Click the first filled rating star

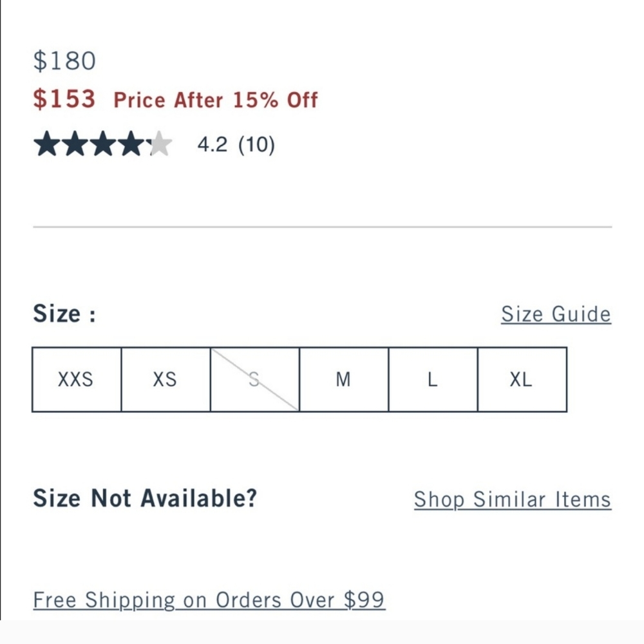click(x=46, y=144)
